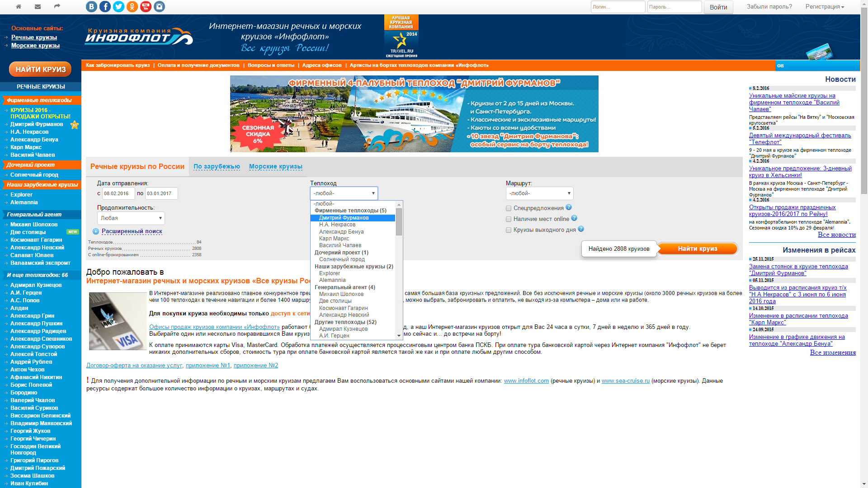Click the page vertical scrollbar thumb
Screen dimensions: 868x488
[864, 101]
